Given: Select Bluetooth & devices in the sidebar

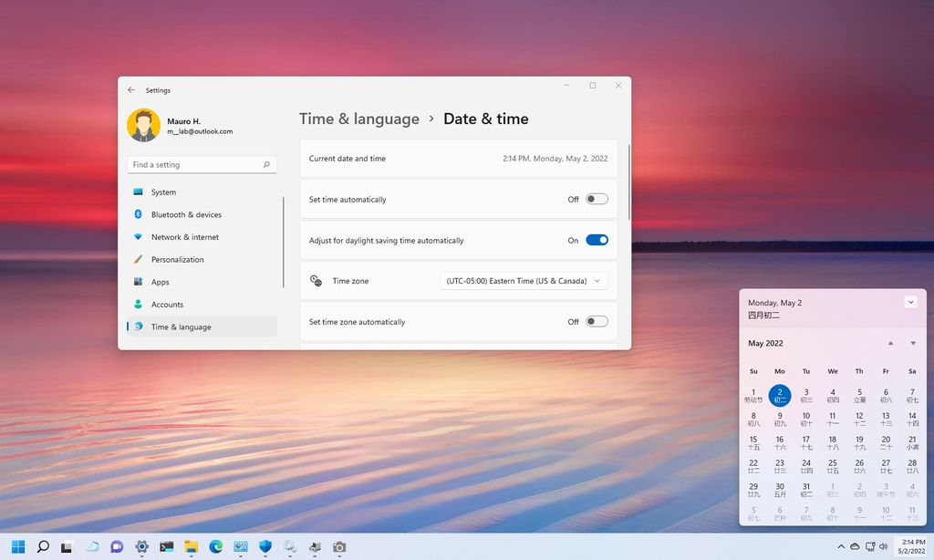Looking at the screenshot, I should click(186, 214).
